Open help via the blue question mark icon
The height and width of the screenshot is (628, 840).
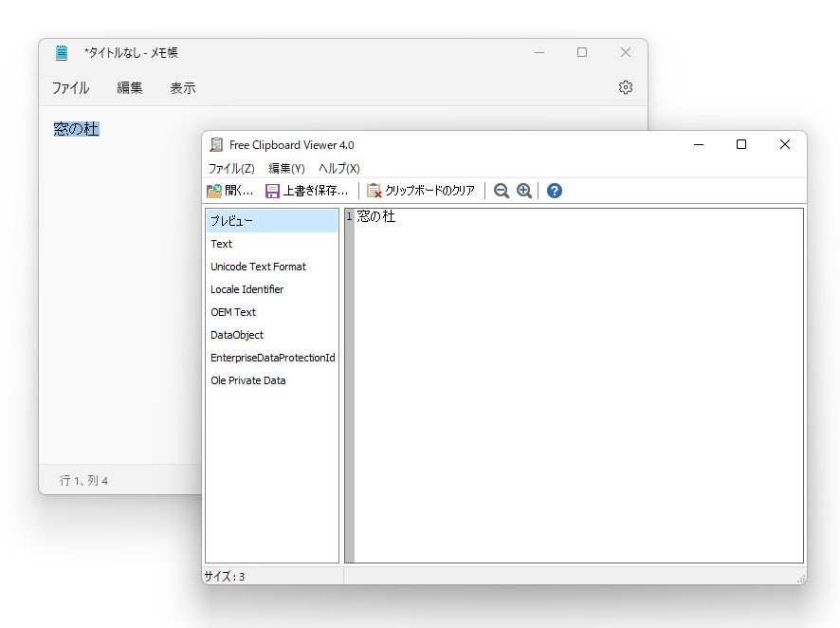(553, 191)
